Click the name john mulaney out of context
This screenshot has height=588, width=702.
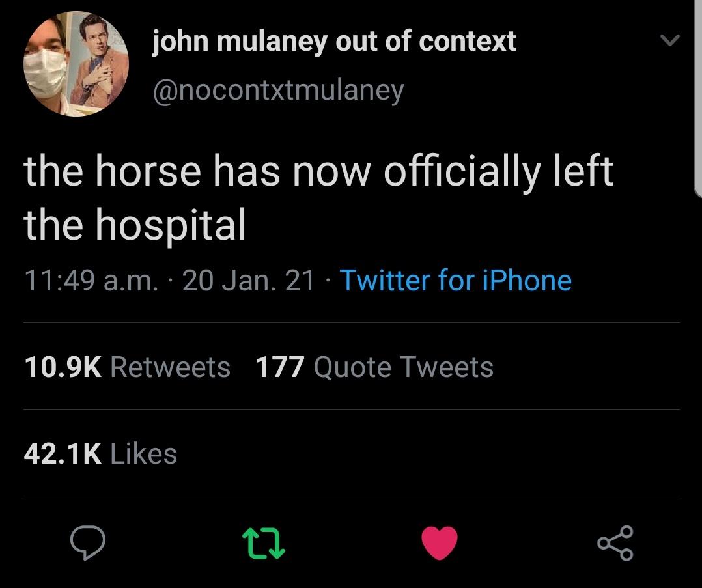pyautogui.click(x=333, y=40)
